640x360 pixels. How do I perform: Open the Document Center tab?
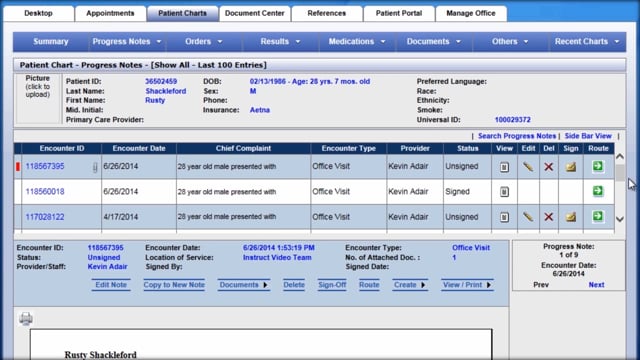pos(255,13)
